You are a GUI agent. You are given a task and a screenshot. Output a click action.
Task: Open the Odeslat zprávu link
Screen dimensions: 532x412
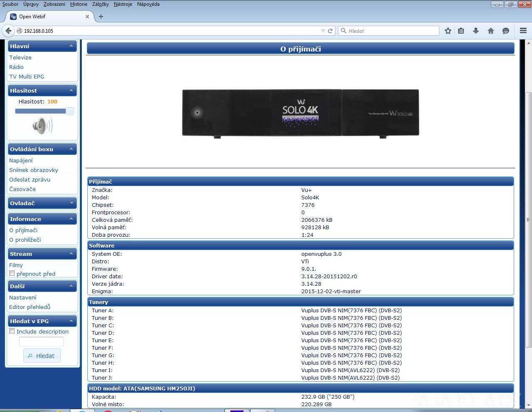point(30,179)
